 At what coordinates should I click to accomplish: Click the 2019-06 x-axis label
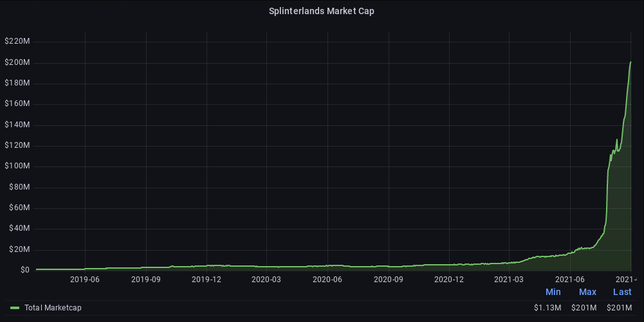click(85, 280)
